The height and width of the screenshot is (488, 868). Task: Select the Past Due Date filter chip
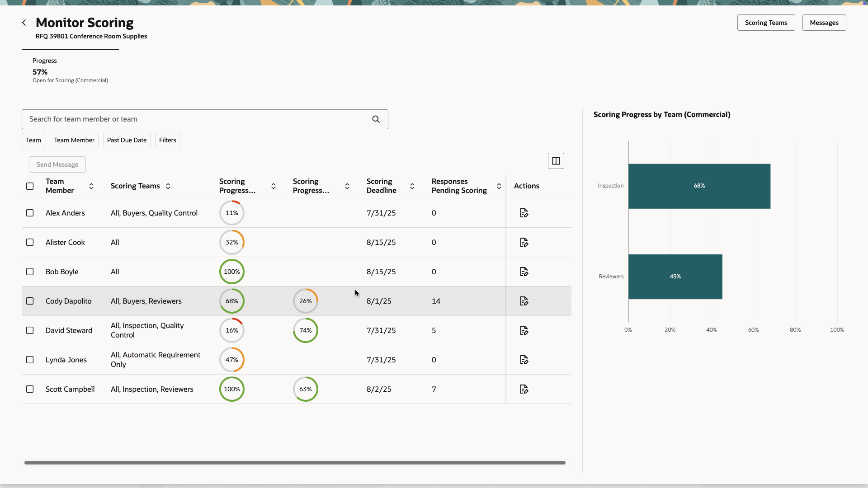coord(127,140)
